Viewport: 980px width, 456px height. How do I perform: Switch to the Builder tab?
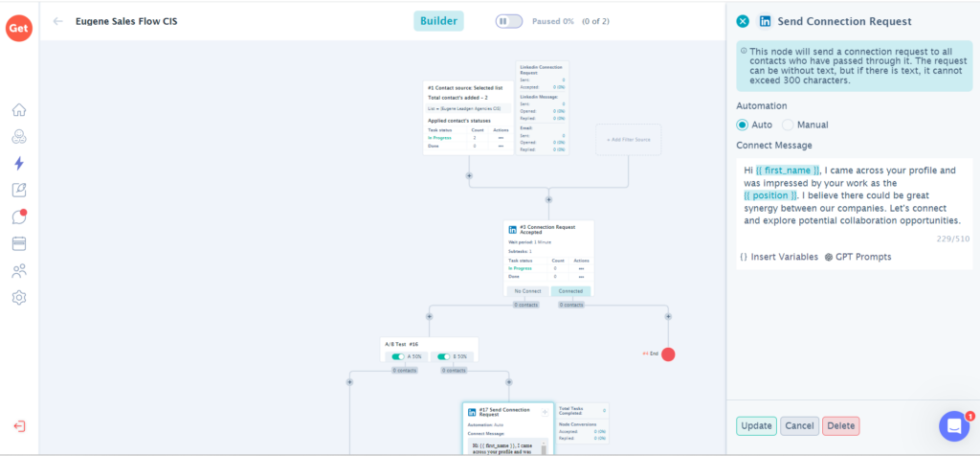[438, 21]
